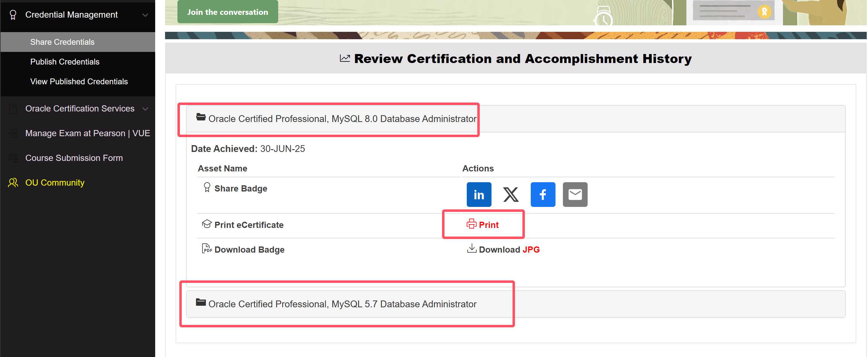Share badge on LinkedIn
This screenshot has width=868, height=357.
click(479, 195)
